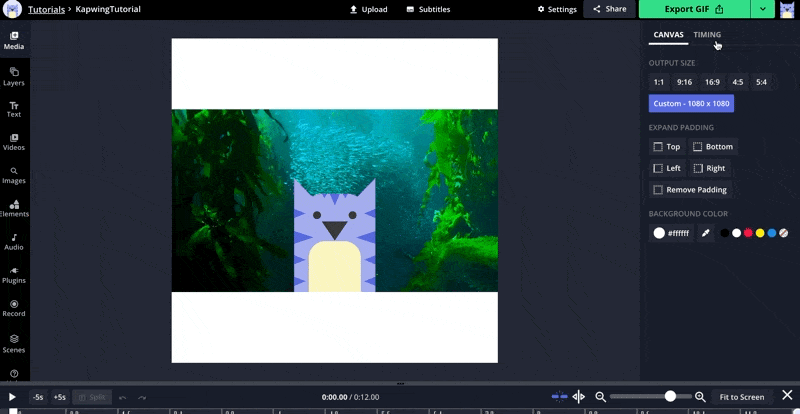Open project Settings
The height and width of the screenshot is (414, 800).
pos(557,9)
